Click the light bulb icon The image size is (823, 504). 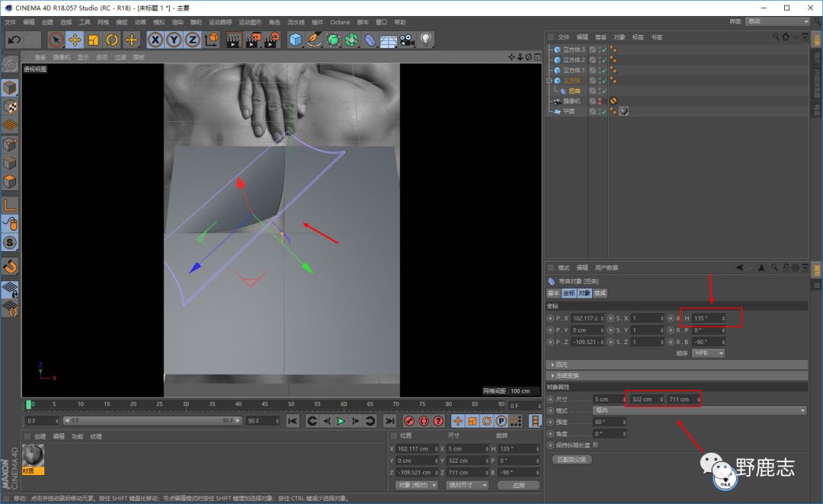[426, 40]
